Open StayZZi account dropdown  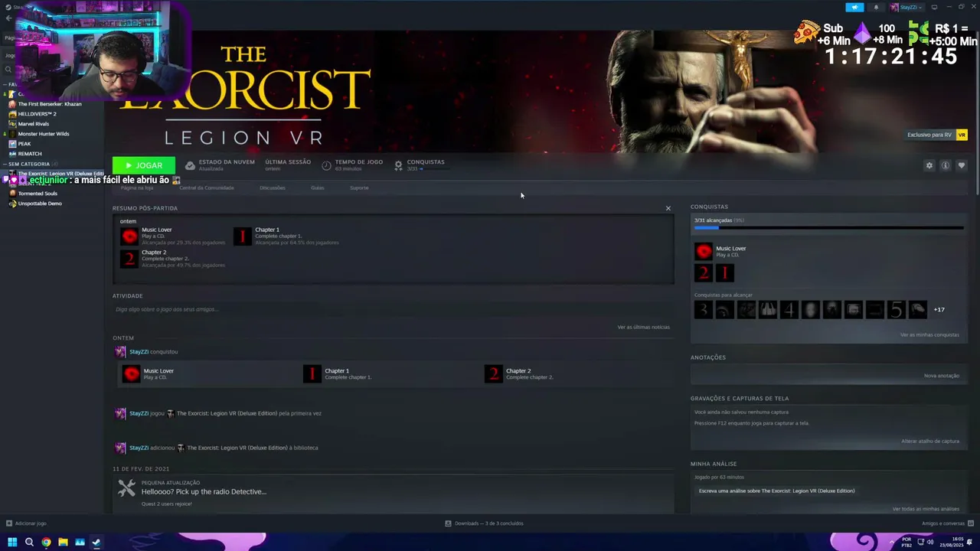pyautogui.click(x=907, y=7)
